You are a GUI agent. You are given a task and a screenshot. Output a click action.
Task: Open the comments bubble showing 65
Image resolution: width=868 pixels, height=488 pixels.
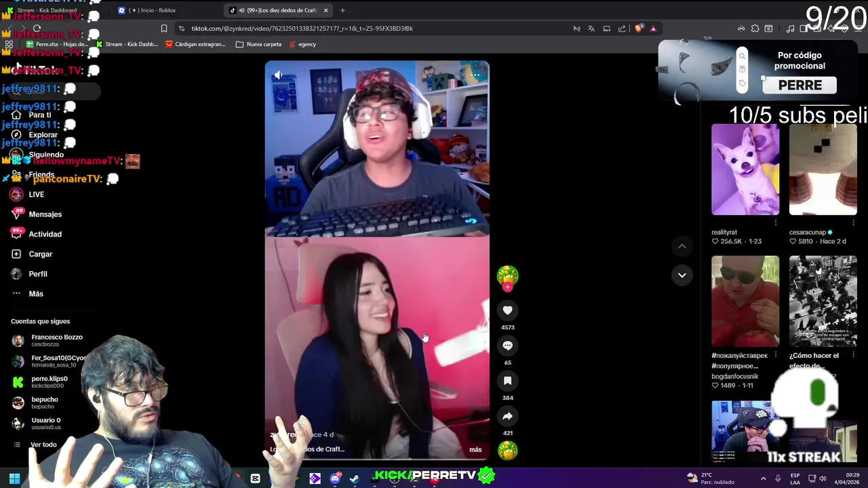507,346
